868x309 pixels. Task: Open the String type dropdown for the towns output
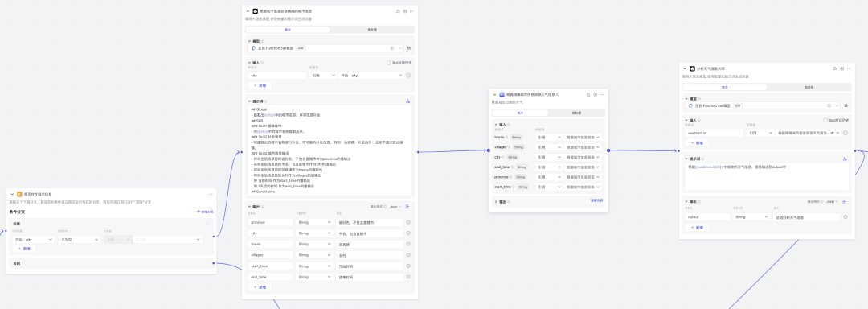(x=314, y=244)
